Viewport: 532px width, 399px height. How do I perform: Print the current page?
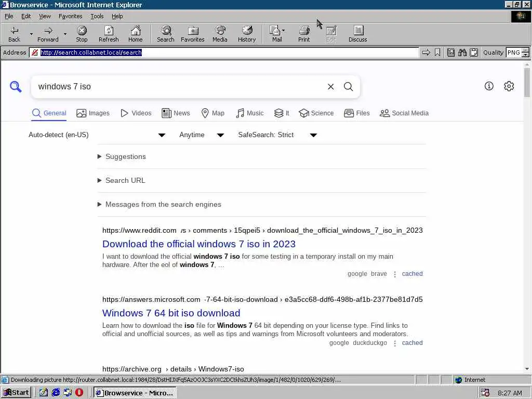click(x=304, y=34)
